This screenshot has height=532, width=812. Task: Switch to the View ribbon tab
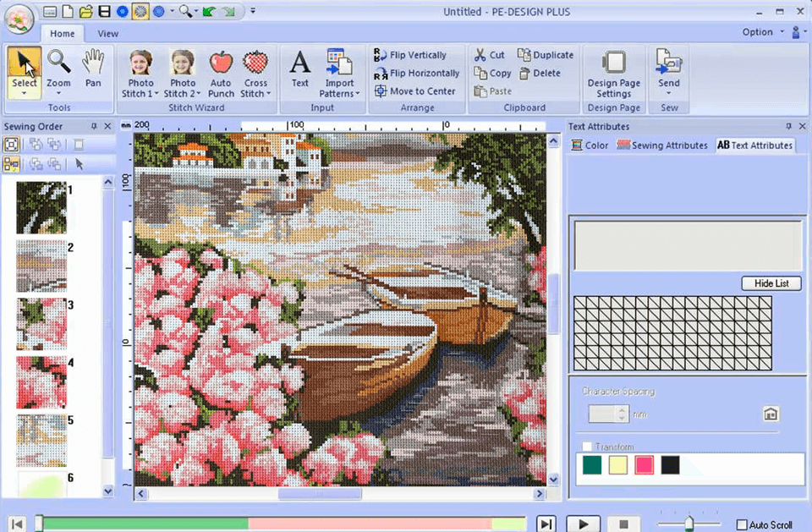(x=107, y=33)
